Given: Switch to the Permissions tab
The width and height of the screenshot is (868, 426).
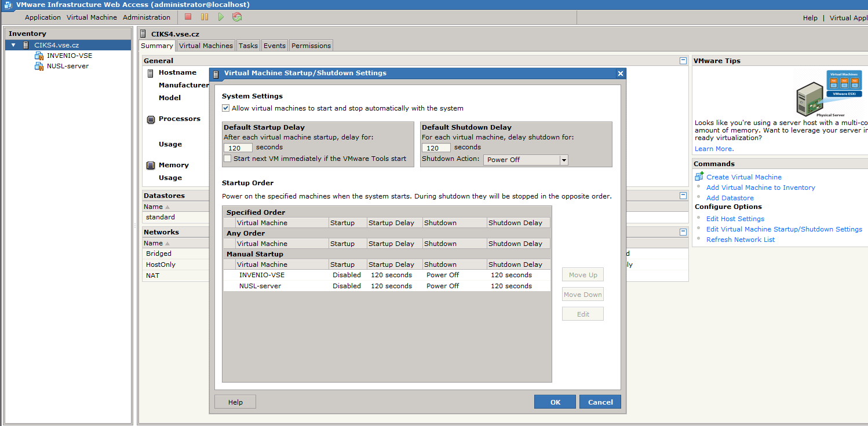Looking at the screenshot, I should [x=311, y=46].
